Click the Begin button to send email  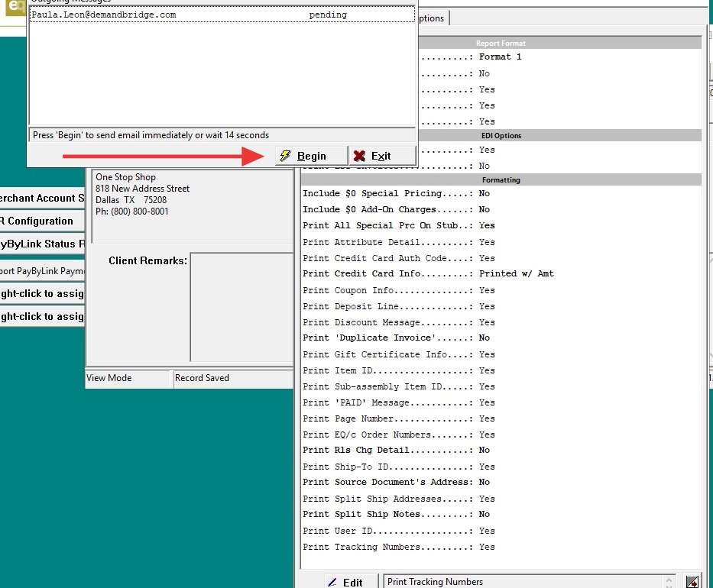[311, 156]
